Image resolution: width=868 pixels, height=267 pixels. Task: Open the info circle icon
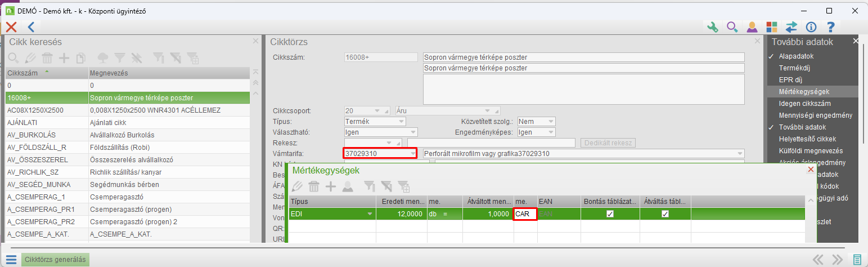click(x=811, y=26)
